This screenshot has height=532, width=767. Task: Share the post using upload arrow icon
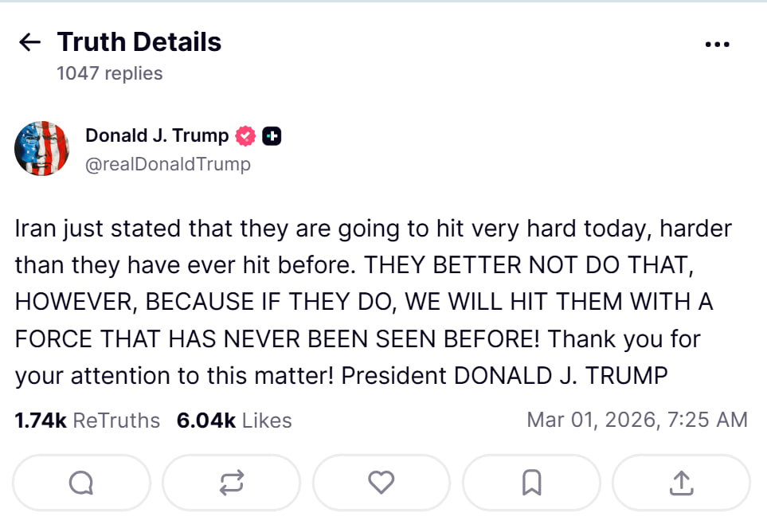click(681, 483)
